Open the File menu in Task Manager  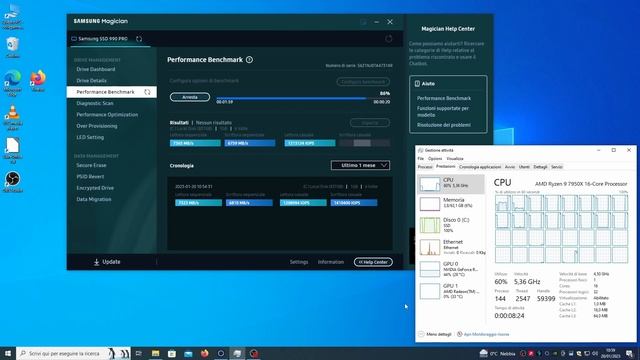pyautogui.click(x=420, y=158)
